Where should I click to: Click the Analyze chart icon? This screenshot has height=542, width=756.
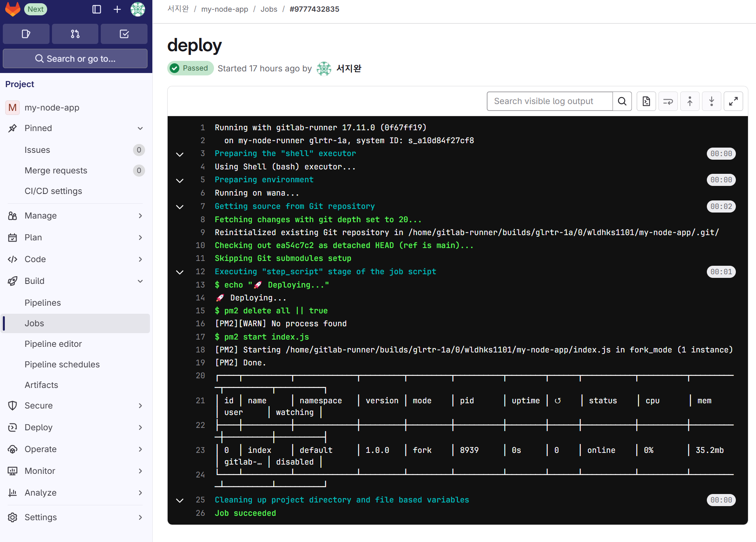point(12,493)
